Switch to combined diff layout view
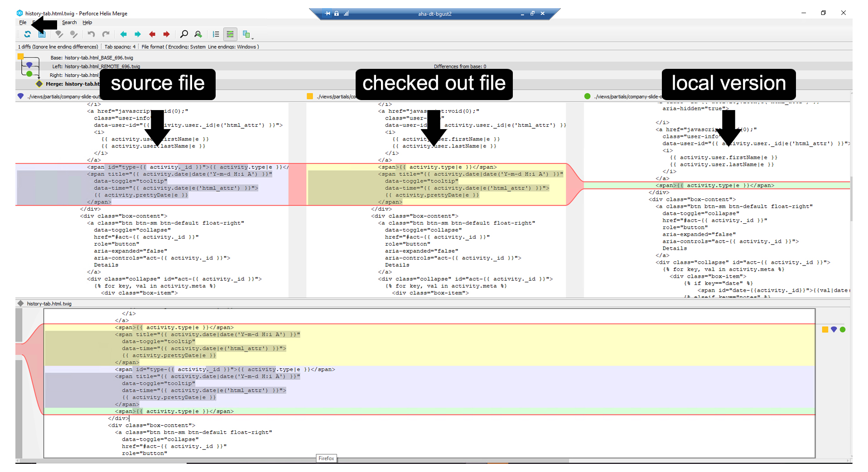This screenshot has width=868, height=472. coord(230,34)
